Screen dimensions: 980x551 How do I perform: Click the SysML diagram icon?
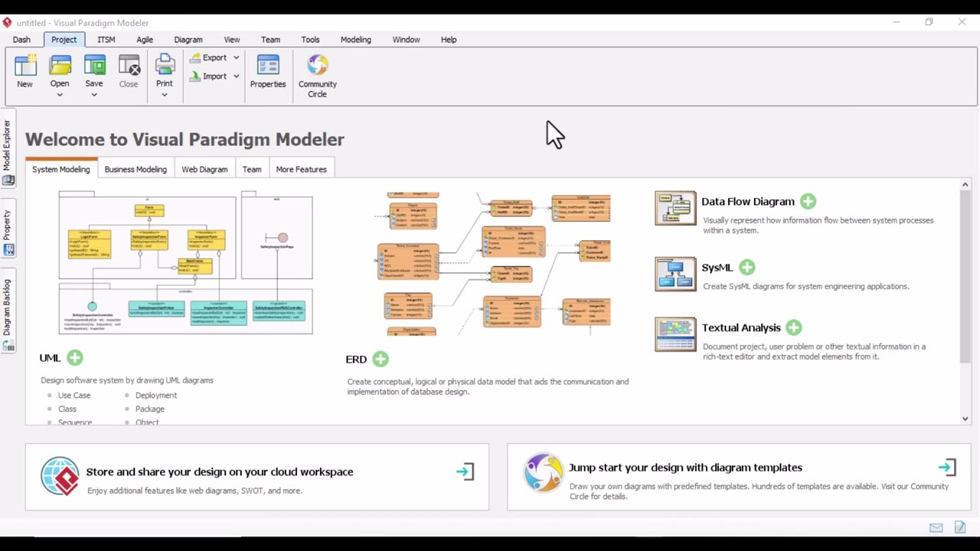point(675,274)
